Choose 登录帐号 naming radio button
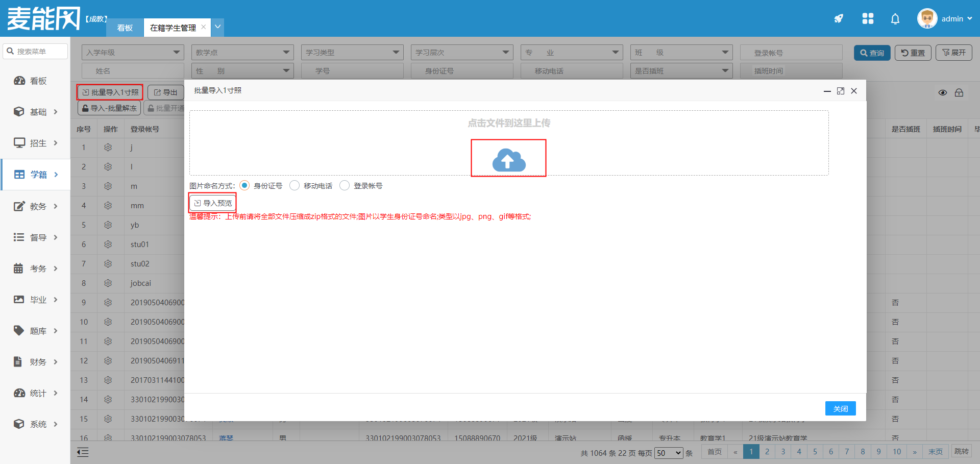 coord(345,186)
